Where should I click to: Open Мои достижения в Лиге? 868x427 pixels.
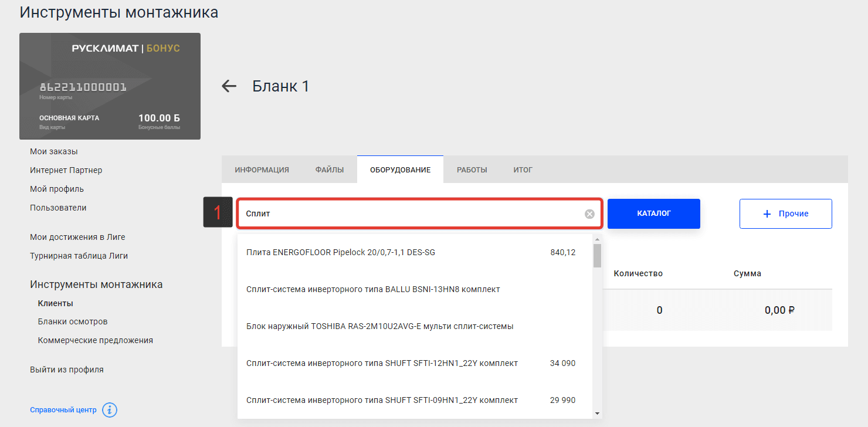[x=77, y=237]
